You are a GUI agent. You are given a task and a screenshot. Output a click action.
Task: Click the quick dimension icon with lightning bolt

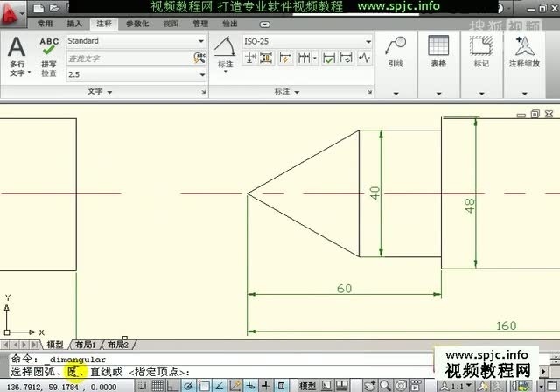285,58
